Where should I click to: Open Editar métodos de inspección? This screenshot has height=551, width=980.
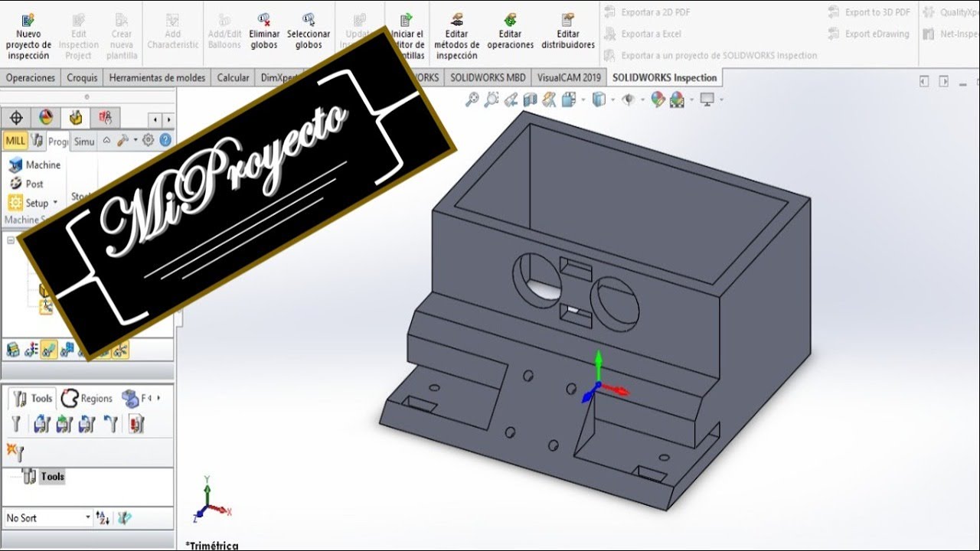(456, 35)
